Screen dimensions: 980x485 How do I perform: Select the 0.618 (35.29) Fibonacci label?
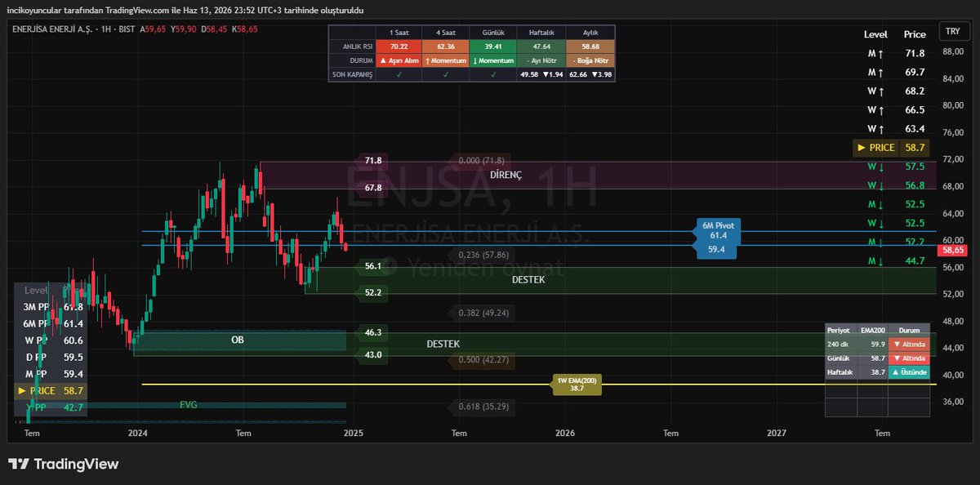pos(484,406)
